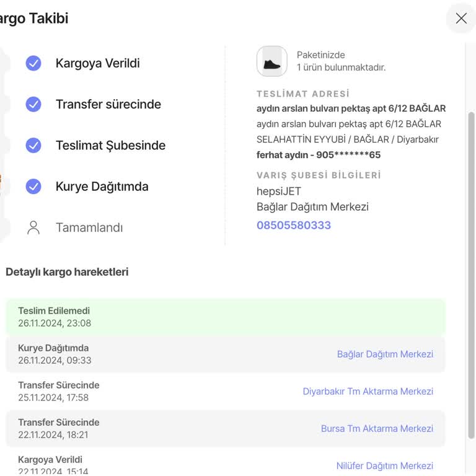Click the Teslimat Şubesinde step label

click(x=110, y=146)
